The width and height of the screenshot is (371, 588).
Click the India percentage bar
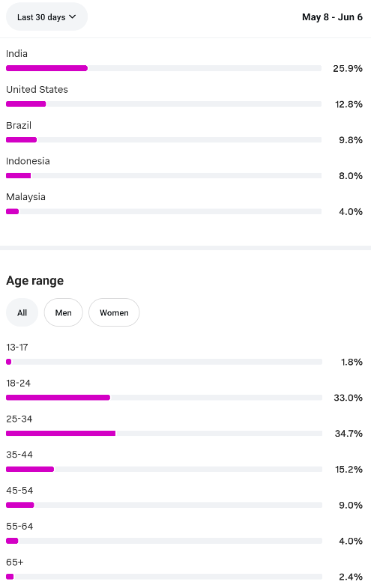(x=163, y=68)
